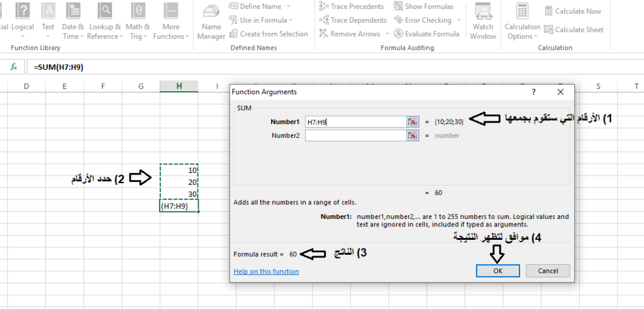Click the fx Insert Function icon
The height and width of the screenshot is (309, 644).
[14, 67]
